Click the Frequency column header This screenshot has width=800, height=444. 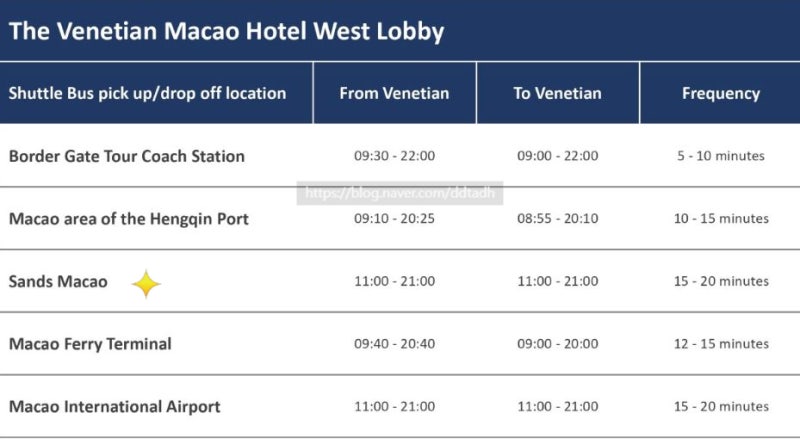click(721, 94)
